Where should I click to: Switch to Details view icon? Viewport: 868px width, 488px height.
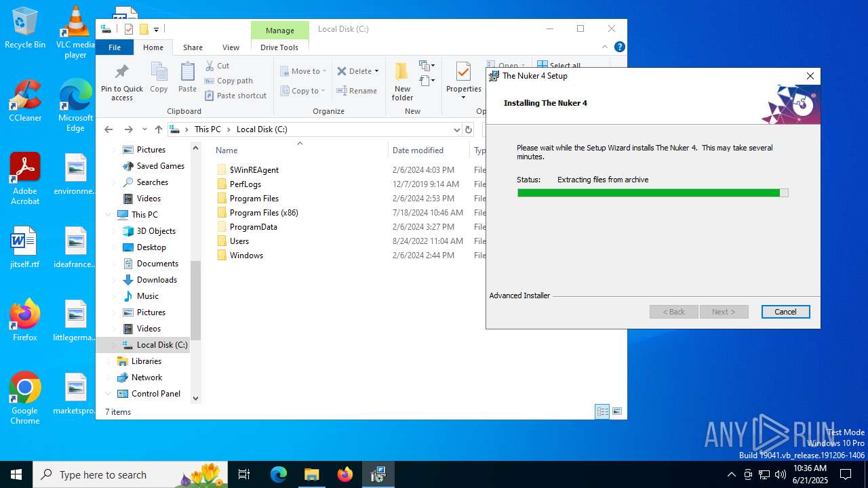[x=602, y=411]
